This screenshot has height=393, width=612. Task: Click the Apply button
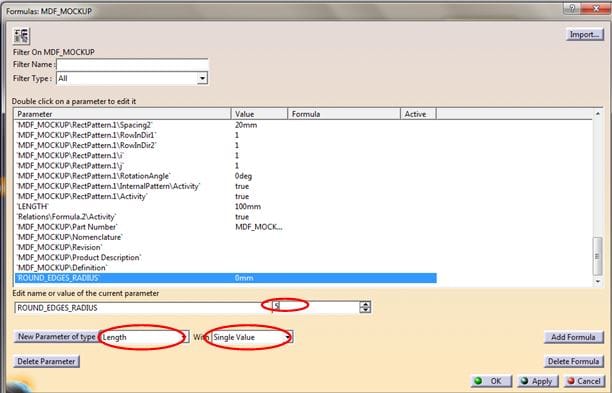click(x=537, y=381)
